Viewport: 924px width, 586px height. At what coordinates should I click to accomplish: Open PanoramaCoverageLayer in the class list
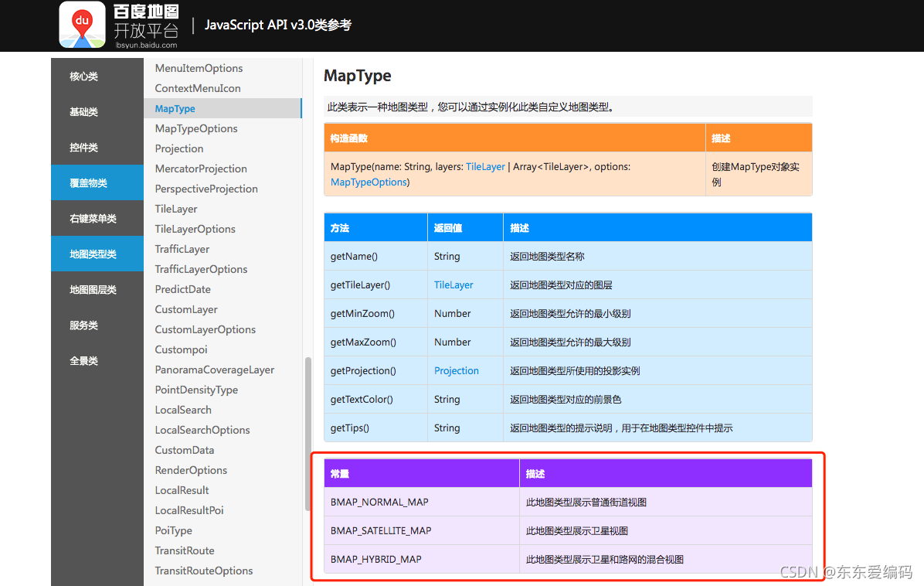tap(215, 370)
